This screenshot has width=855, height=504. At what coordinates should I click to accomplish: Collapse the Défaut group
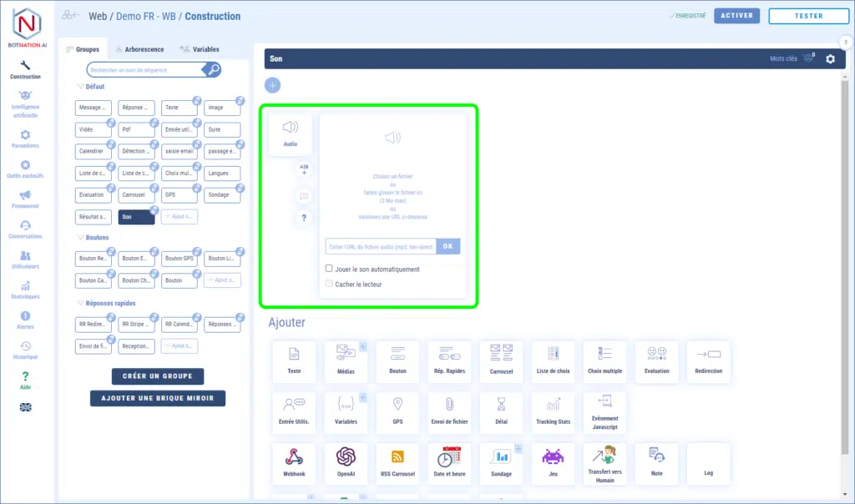pos(80,87)
